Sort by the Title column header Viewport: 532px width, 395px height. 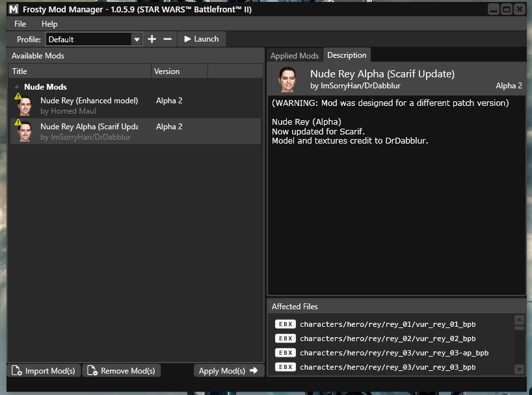(x=80, y=71)
